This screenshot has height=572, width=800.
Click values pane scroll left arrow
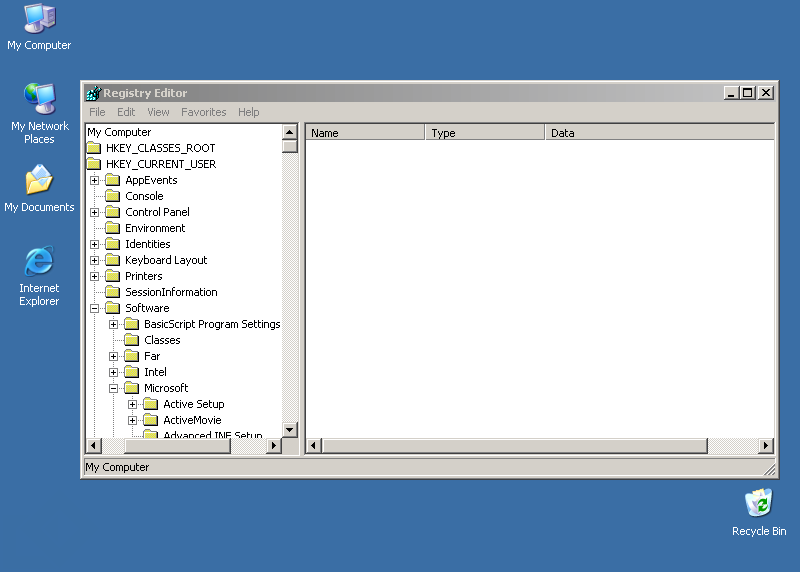pos(313,445)
